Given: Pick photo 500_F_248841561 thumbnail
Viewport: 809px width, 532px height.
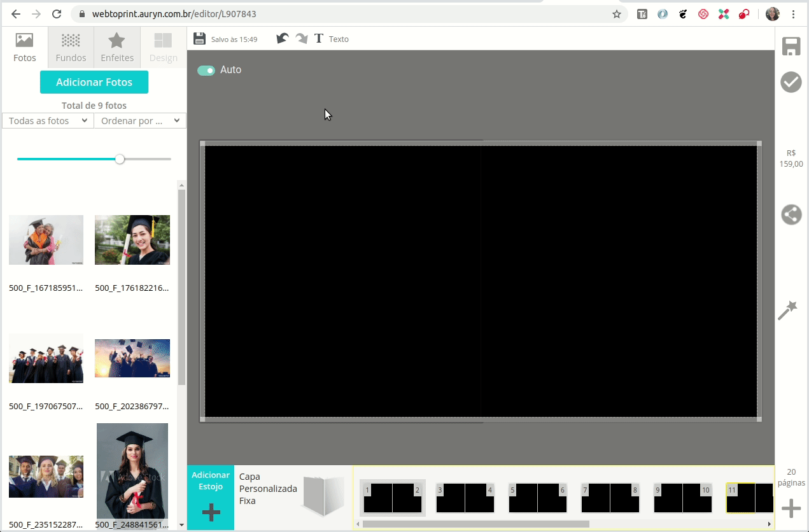Looking at the screenshot, I should tap(132, 471).
